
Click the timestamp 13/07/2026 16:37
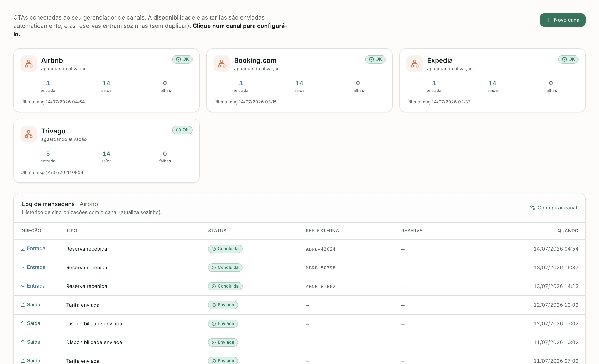click(556, 267)
